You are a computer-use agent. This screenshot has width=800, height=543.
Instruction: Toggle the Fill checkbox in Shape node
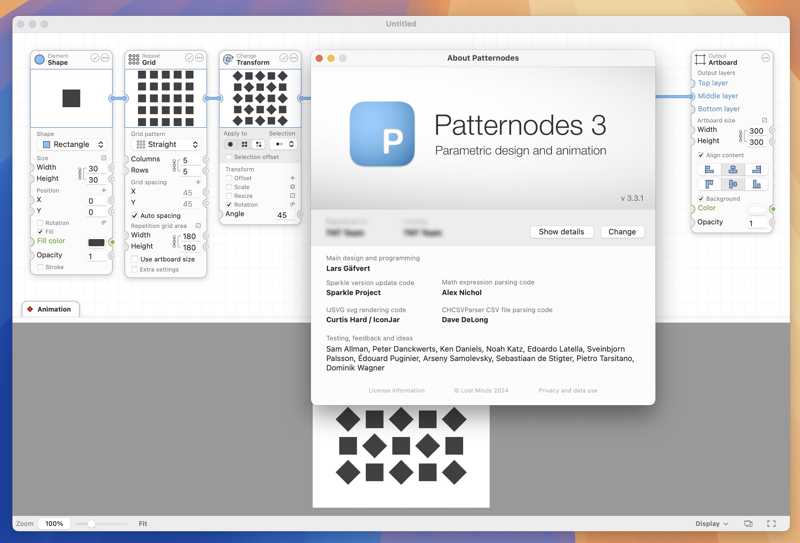click(x=40, y=232)
